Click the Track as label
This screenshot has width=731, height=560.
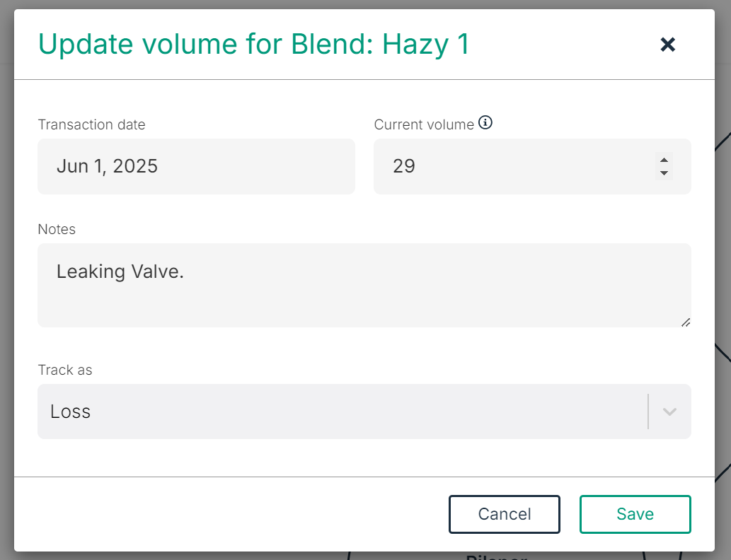pyautogui.click(x=65, y=370)
